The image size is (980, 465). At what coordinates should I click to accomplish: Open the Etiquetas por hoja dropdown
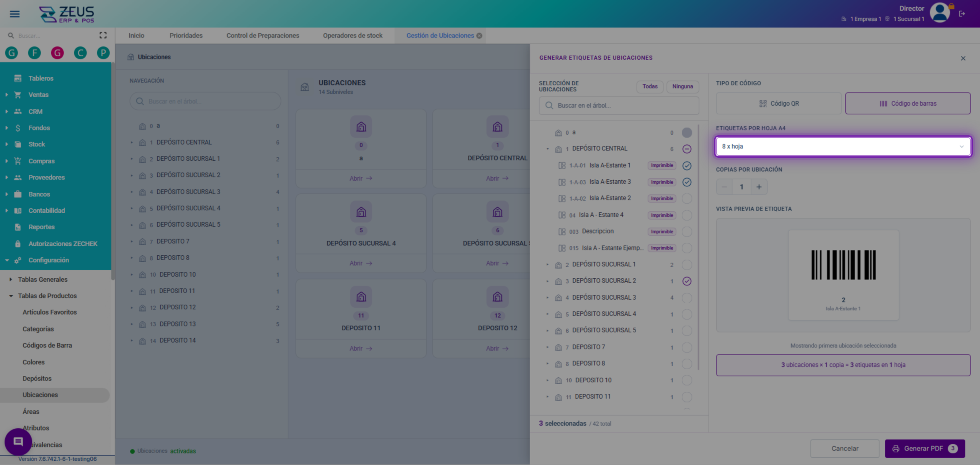843,147
